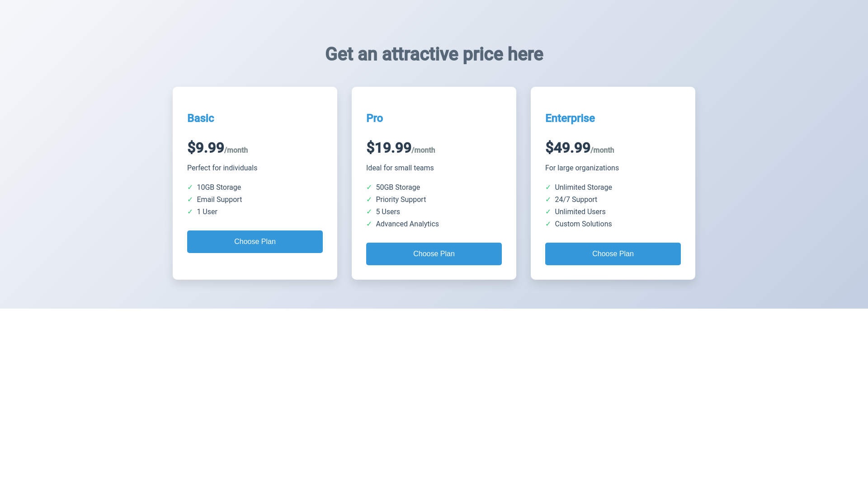Click the Pro plan title
This screenshot has width=868, height=488.
click(x=374, y=118)
